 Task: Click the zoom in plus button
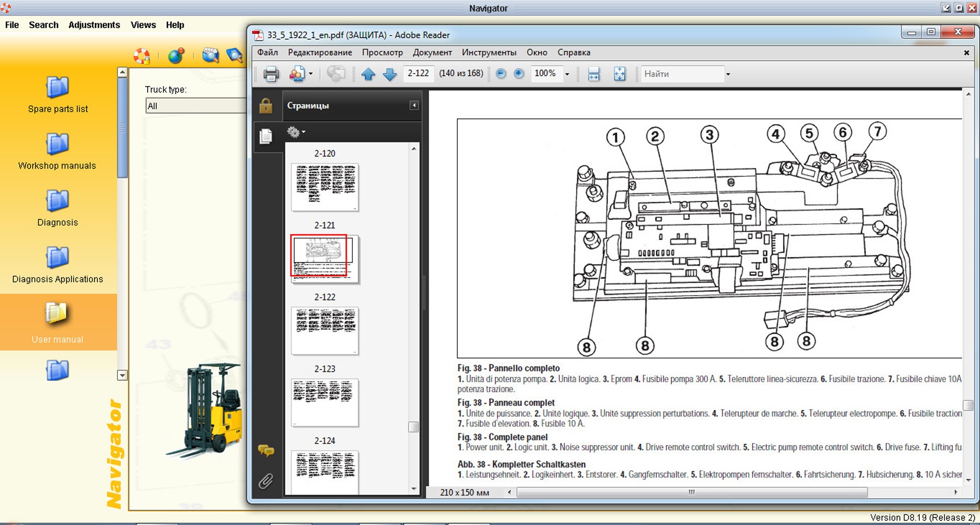coord(519,73)
